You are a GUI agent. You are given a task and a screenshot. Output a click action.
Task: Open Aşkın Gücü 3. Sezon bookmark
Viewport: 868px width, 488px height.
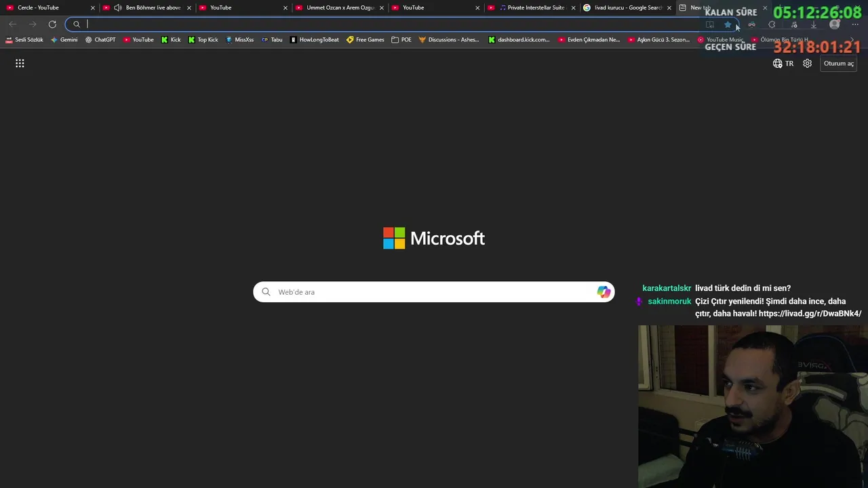coord(659,39)
